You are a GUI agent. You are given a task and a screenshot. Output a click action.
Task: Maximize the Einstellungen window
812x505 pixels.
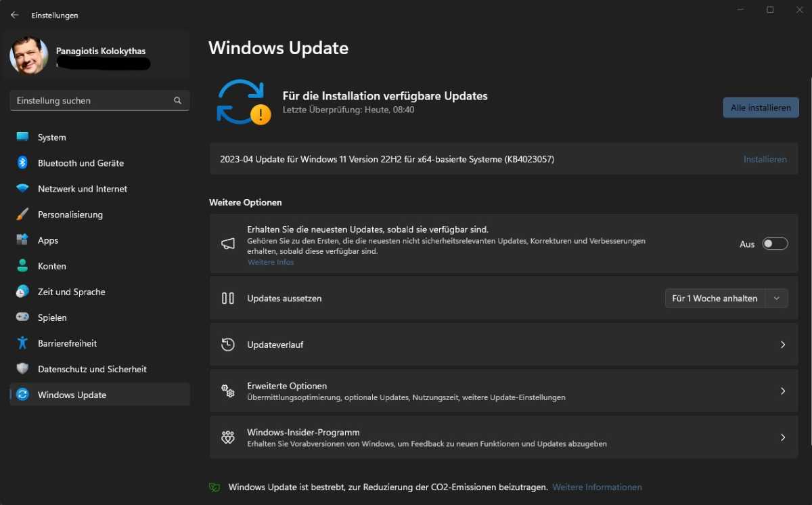tap(770, 9)
